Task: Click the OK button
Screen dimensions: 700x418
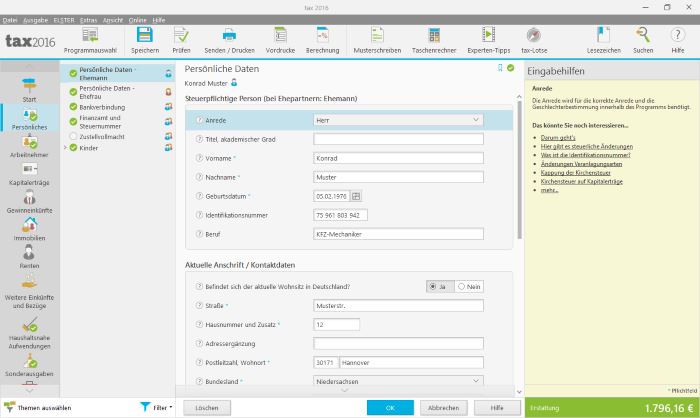Action: coord(390,408)
